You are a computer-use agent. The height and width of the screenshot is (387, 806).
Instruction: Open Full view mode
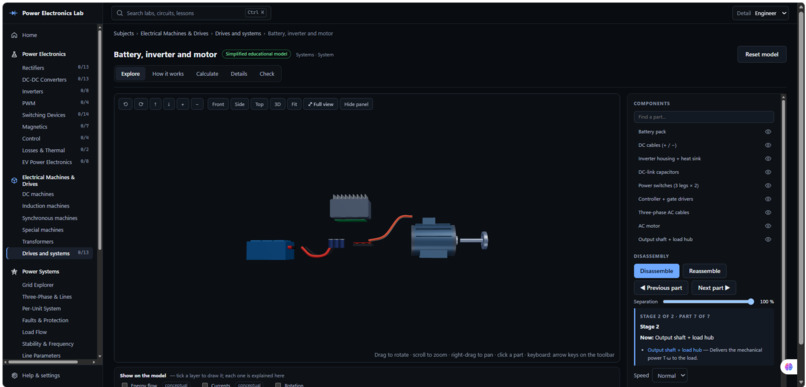(320, 104)
